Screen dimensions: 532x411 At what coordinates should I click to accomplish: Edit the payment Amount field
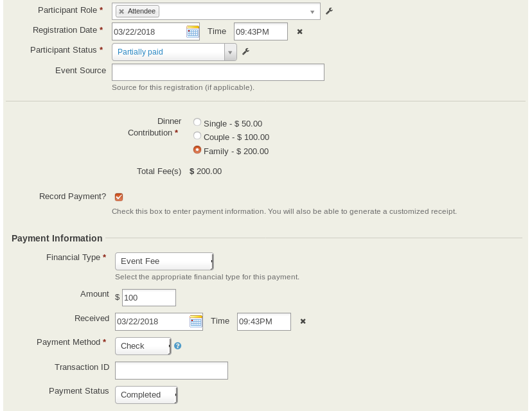(148, 297)
